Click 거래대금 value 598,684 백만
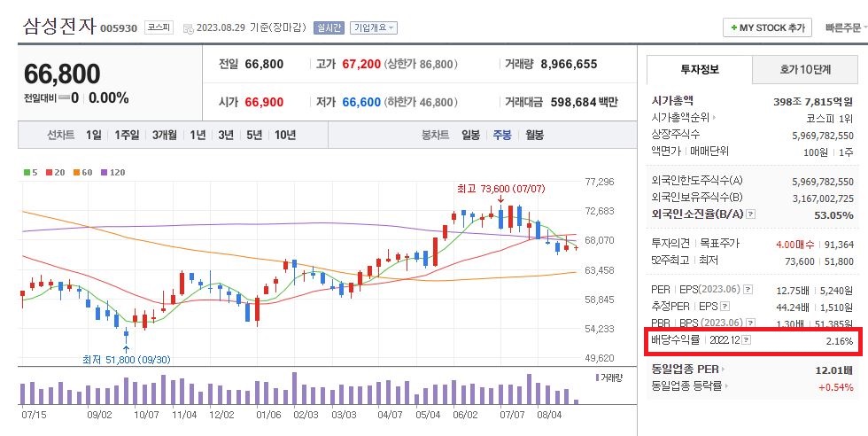The image size is (868, 436). (x=584, y=102)
